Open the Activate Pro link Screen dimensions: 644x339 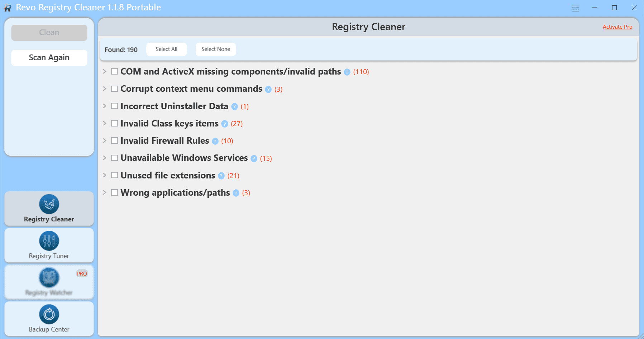tap(617, 27)
